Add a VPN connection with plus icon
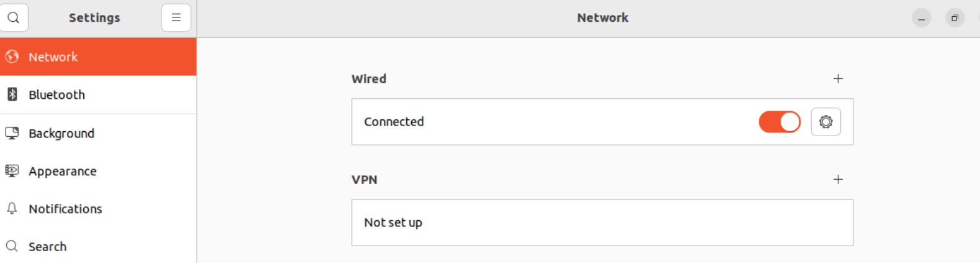 838,180
